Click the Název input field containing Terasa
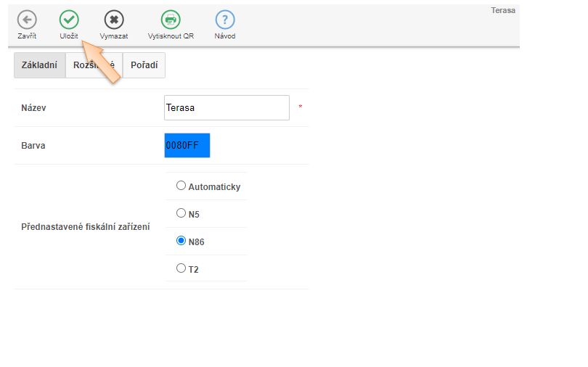 (x=226, y=108)
